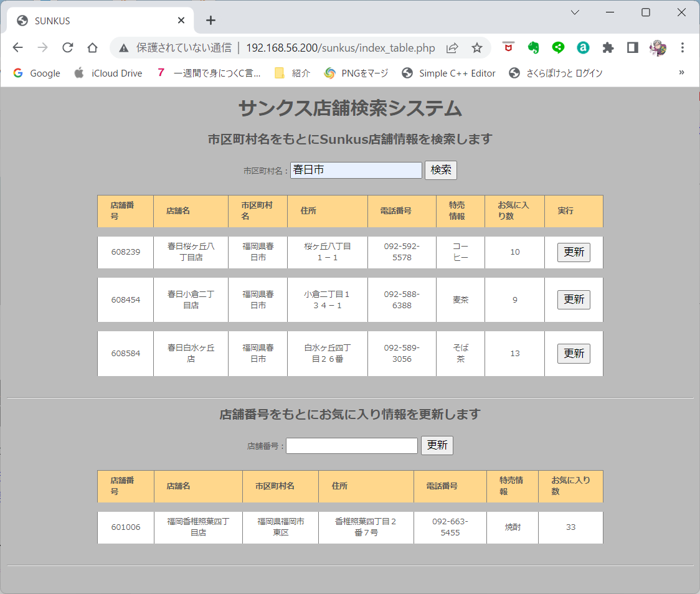Click favorites count 13
The width and height of the screenshot is (700, 594).
515,354
